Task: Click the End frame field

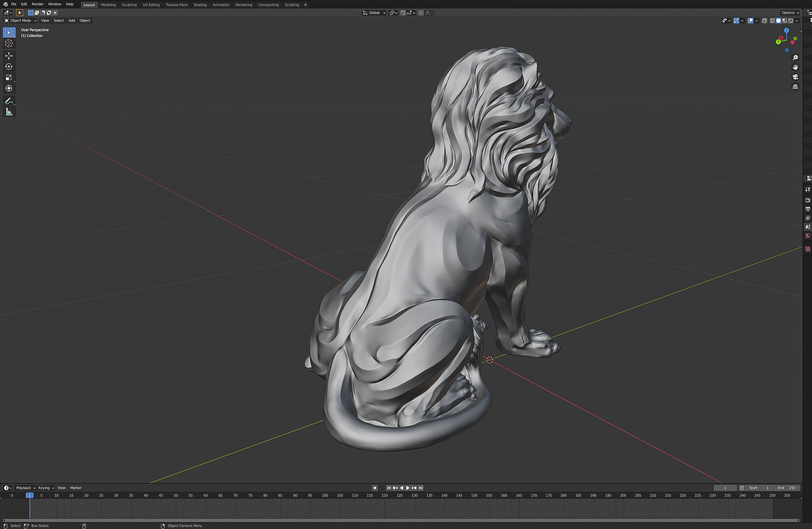Action: (x=787, y=488)
